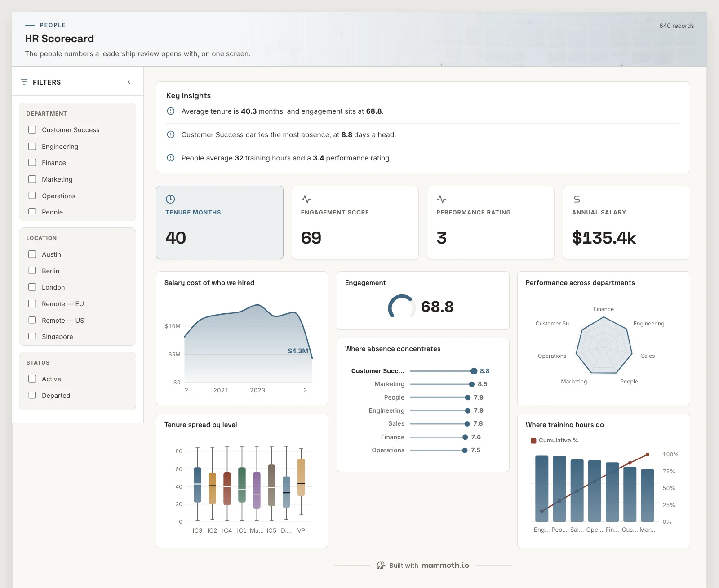Screen dimensions: 719x588
Task: Click the pulse icon on Performance Rating card
Action: click(x=441, y=199)
